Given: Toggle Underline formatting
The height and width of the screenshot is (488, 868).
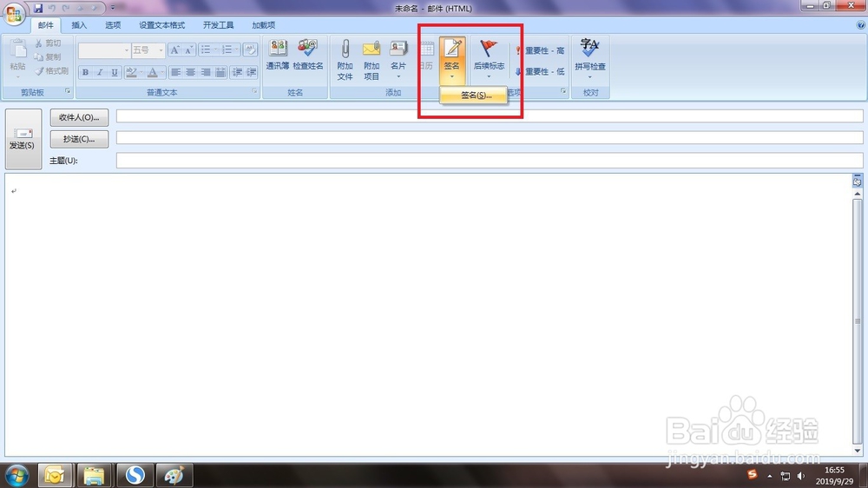Looking at the screenshot, I should point(114,72).
